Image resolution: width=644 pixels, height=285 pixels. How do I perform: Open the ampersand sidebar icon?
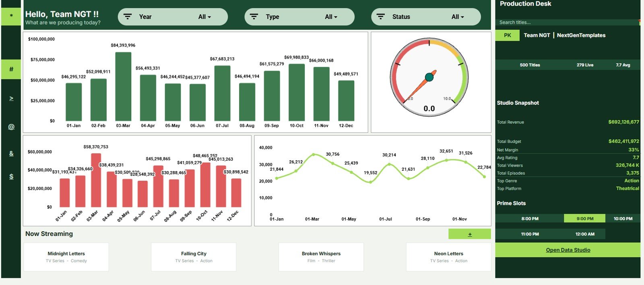point(11,153)
